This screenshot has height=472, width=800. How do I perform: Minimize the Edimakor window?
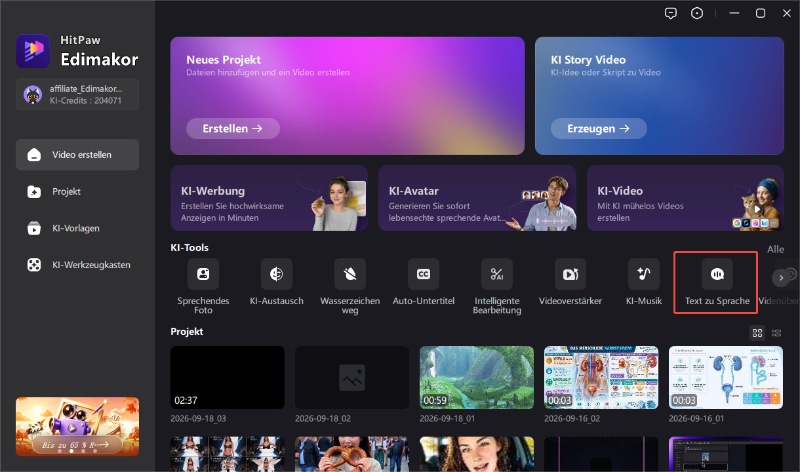pos(734,13)
